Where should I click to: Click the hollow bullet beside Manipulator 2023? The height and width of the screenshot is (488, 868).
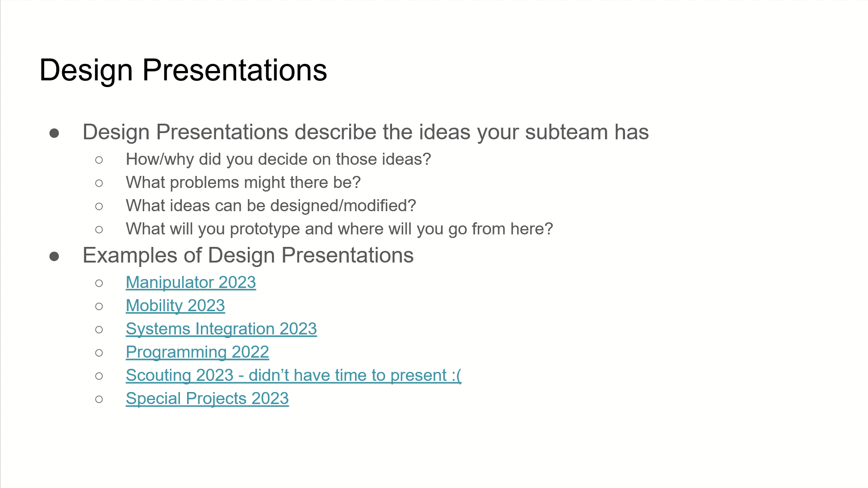[x=99, y=283]
